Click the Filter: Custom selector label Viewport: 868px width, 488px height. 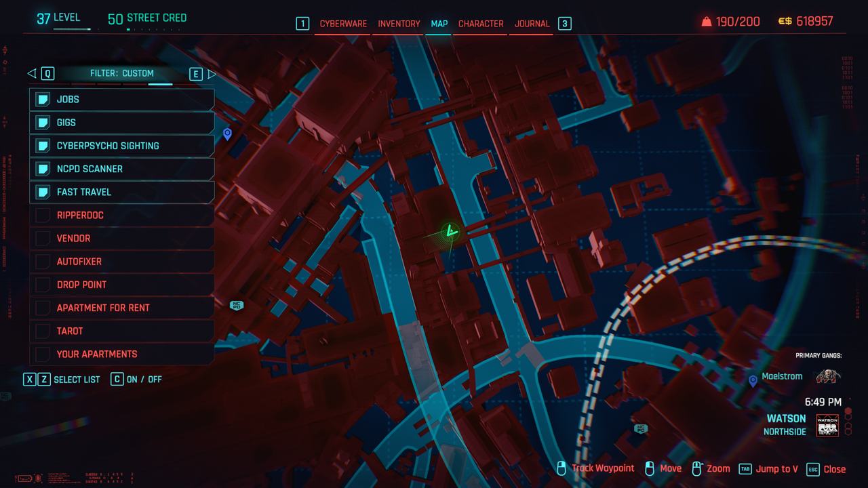pyautogui.click(x=122, y=73)
